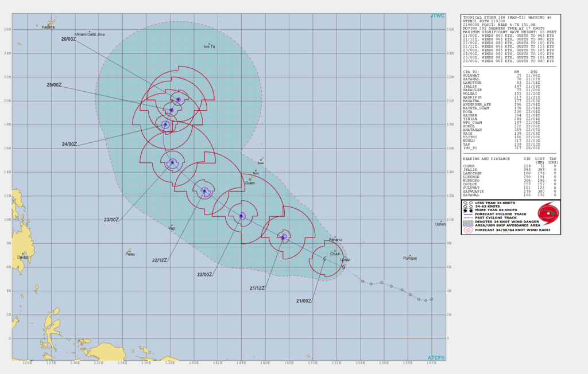Select the 24/00Z forecast position storm symbol
Viewport: 588px width, 374px height.
165,124
